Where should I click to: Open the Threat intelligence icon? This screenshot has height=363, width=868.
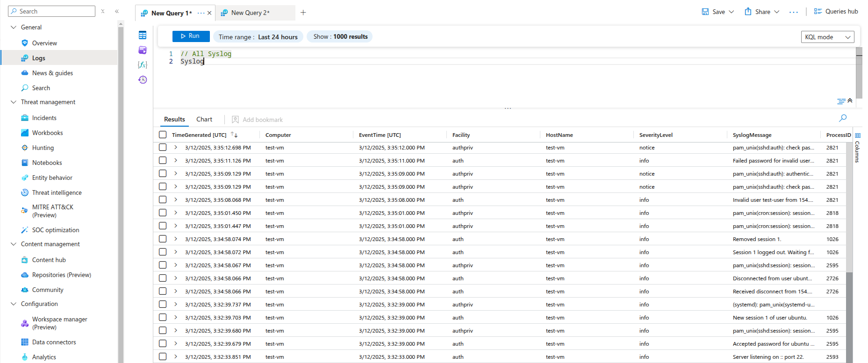25,192
